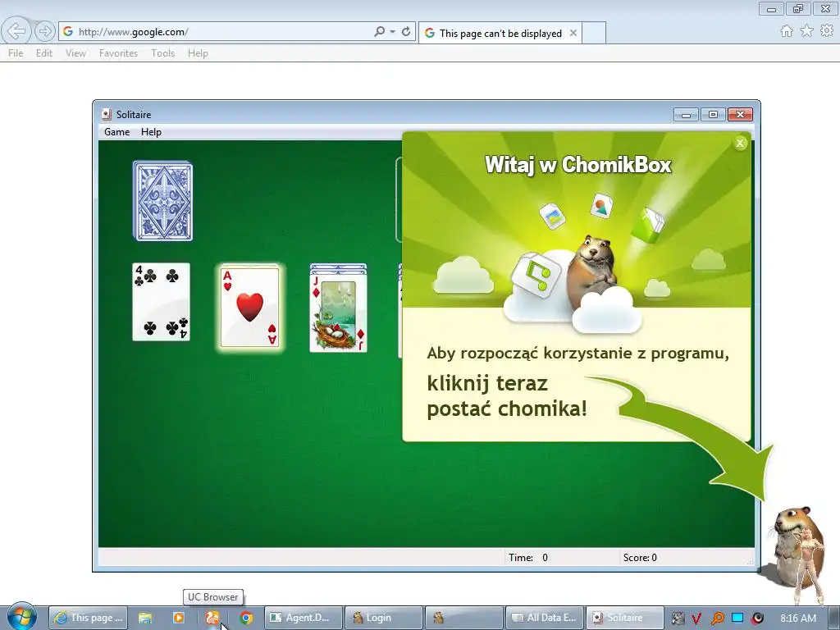
Task: Open the Favorites star icon
Action: pyautogui.click(x=807, y=31)
